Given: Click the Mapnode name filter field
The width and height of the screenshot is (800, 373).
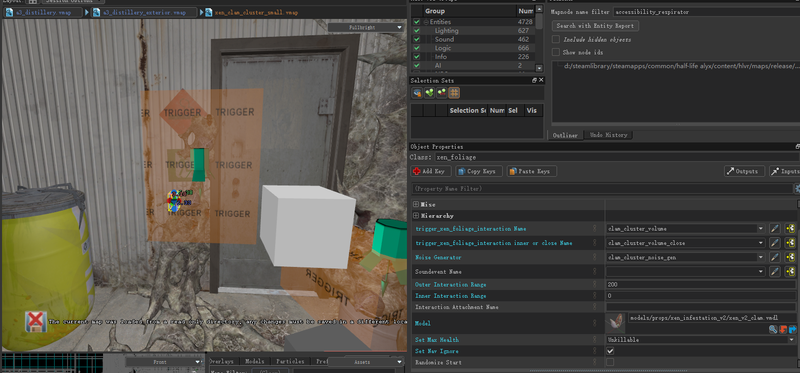Looking at the screenshot, I should 706,12.
